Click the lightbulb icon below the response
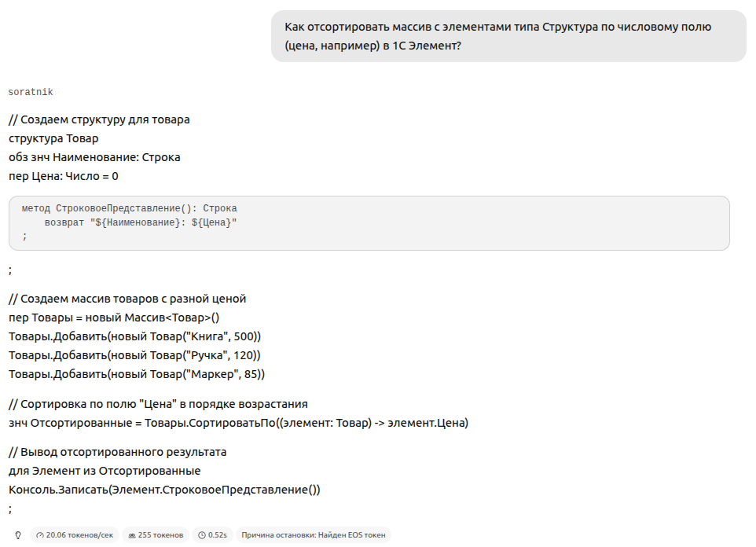Viewport: 756px width, 547px height. [x=18, y=535]
